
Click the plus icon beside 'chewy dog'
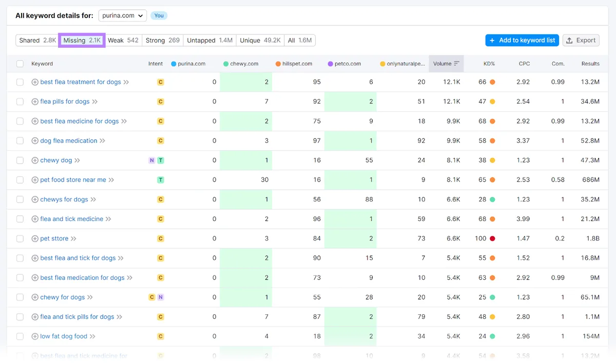35,160
